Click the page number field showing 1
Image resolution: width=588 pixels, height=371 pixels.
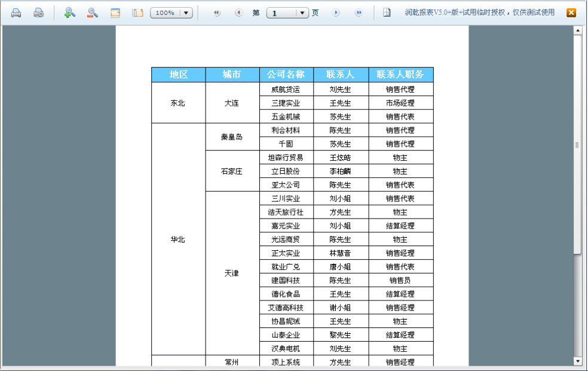[283, 13]
